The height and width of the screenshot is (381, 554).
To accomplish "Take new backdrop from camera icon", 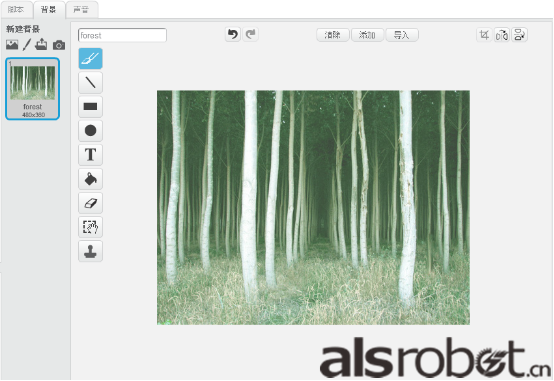I will click(59, 45).
